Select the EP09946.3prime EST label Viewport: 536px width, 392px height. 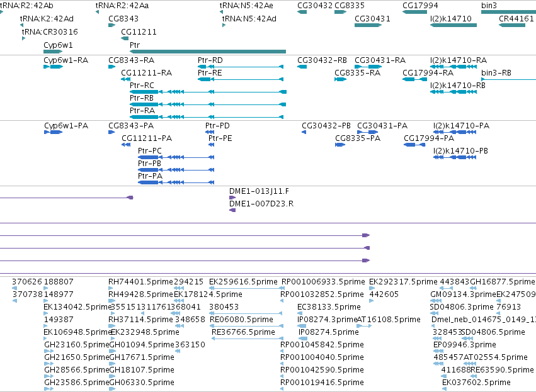pos(465,345)
